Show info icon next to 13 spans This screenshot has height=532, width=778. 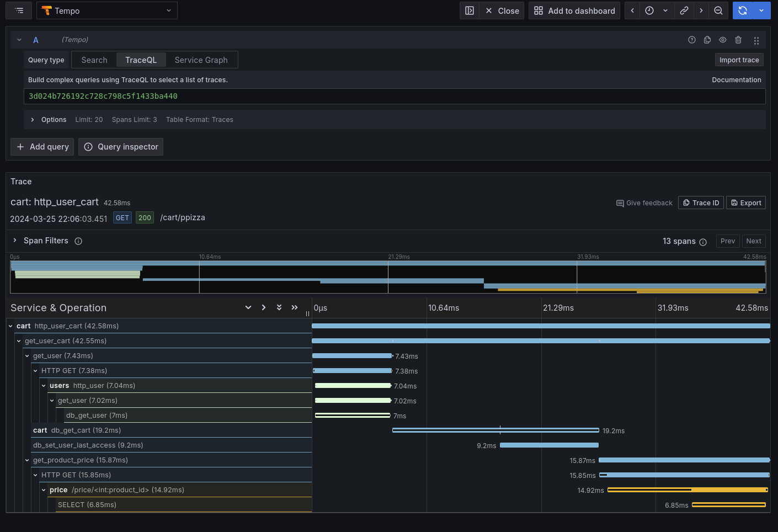[x=703, y=242]
